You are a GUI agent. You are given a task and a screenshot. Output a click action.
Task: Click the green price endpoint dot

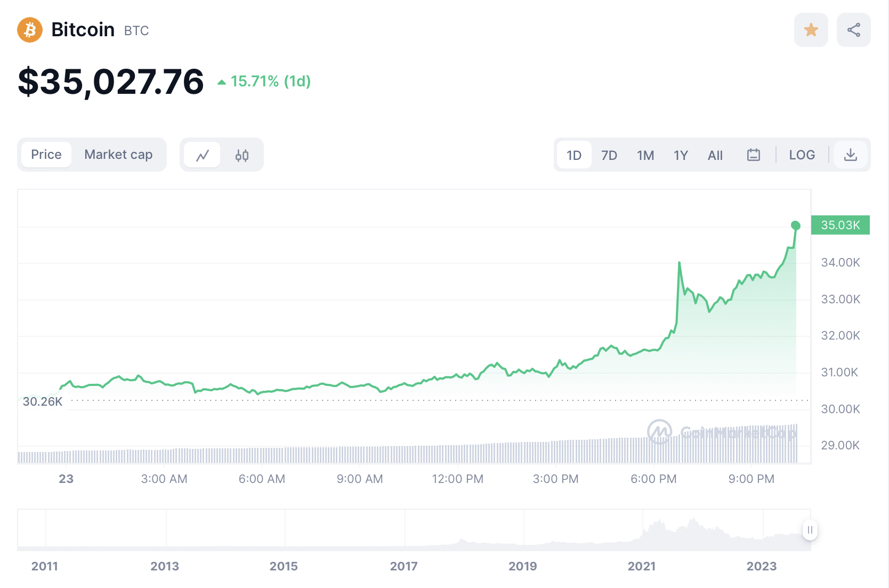coord(795,225)
